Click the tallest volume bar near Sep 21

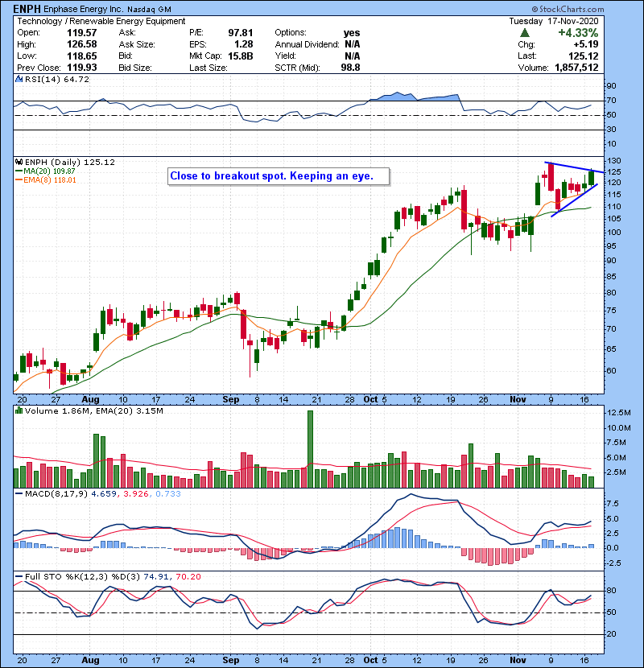coord(310,449)
